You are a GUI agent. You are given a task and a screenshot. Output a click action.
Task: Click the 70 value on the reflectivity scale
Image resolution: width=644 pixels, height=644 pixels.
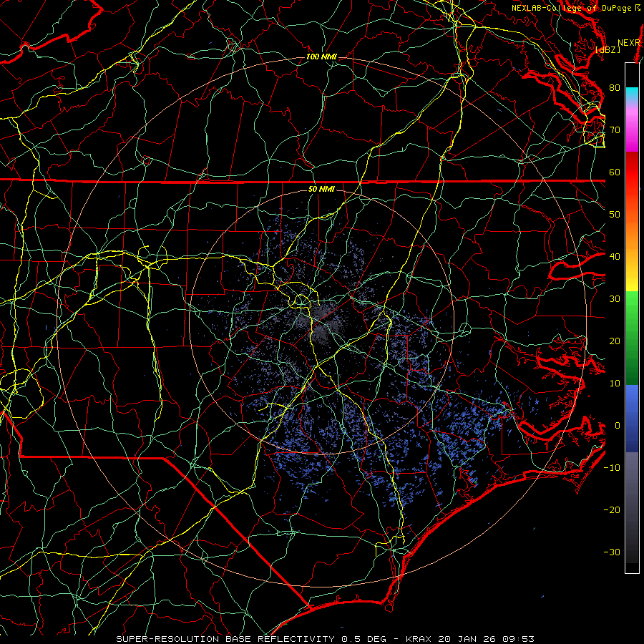tap(615, 130)
